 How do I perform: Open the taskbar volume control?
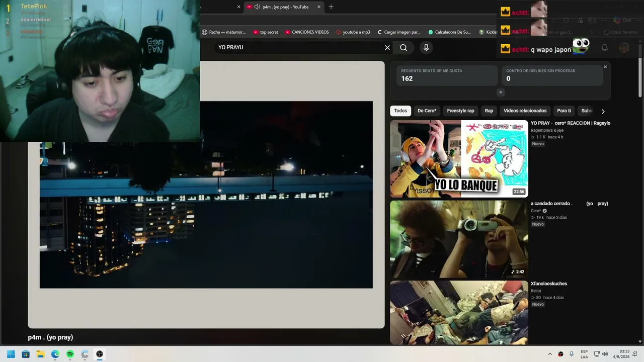tap(605, 354)
